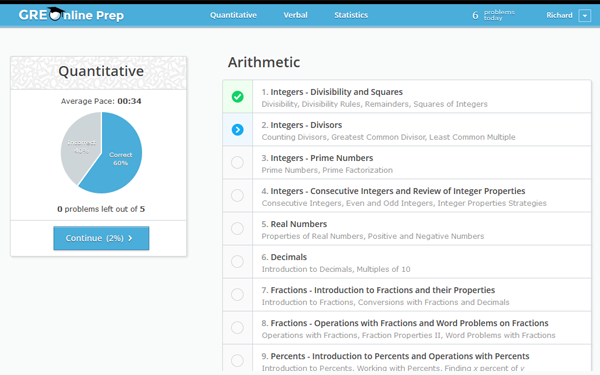Open lesson 7 Introduction to Fractions and their Properties
Viewport: 600px width, 375px height.
422,295
